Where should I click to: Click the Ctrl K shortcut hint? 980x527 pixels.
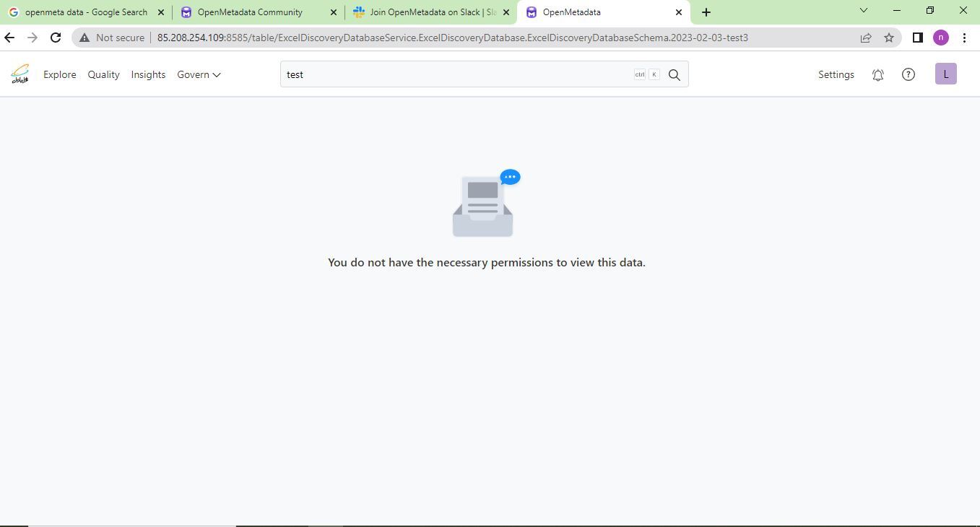point(647,74)
